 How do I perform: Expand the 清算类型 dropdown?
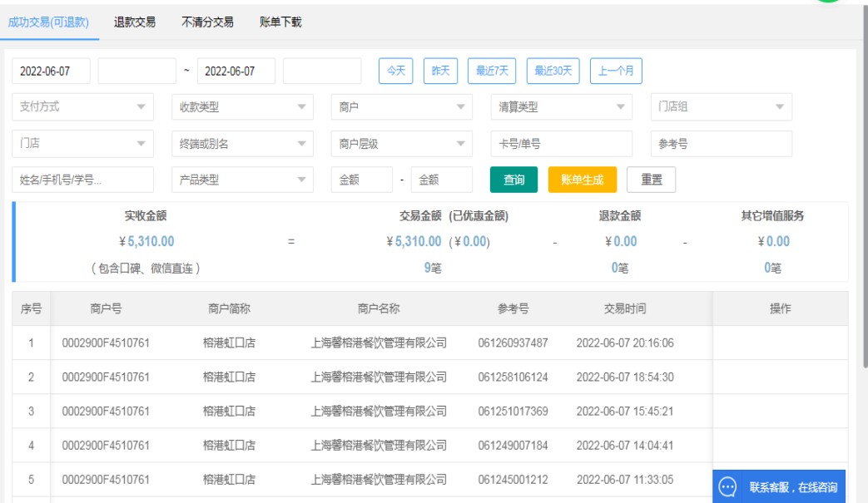pyautogui.click(x=561, y=107)
